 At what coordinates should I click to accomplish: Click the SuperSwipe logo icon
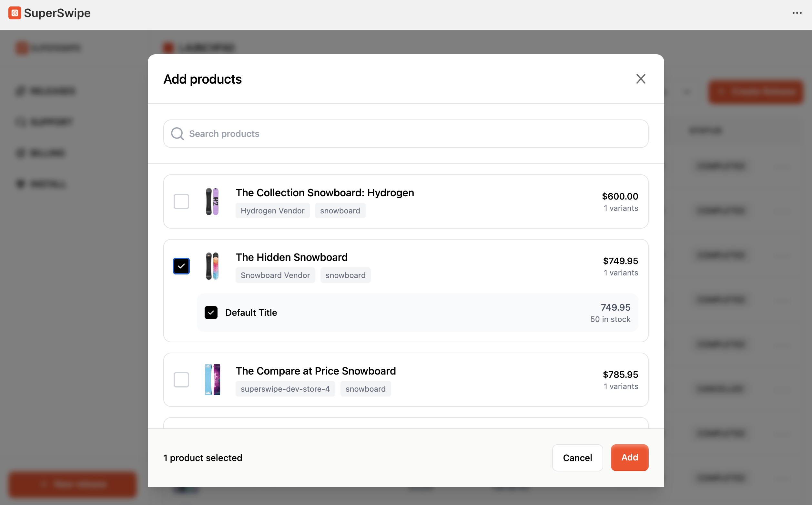coord(15,13)
